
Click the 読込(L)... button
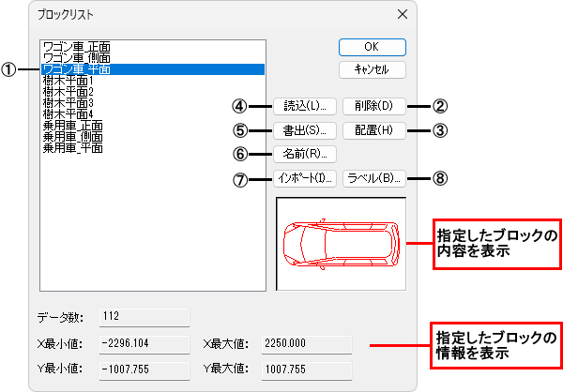tap(305, 106)
